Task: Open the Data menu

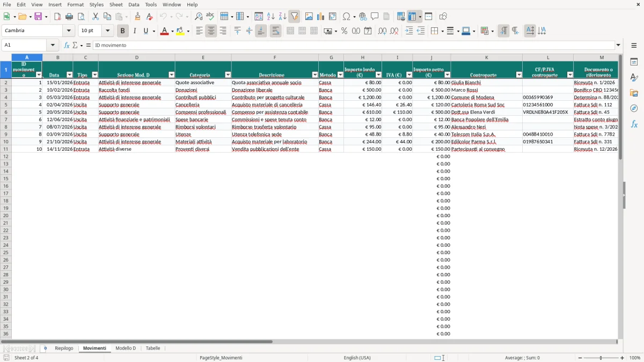Action: click(x=134, y=4)
